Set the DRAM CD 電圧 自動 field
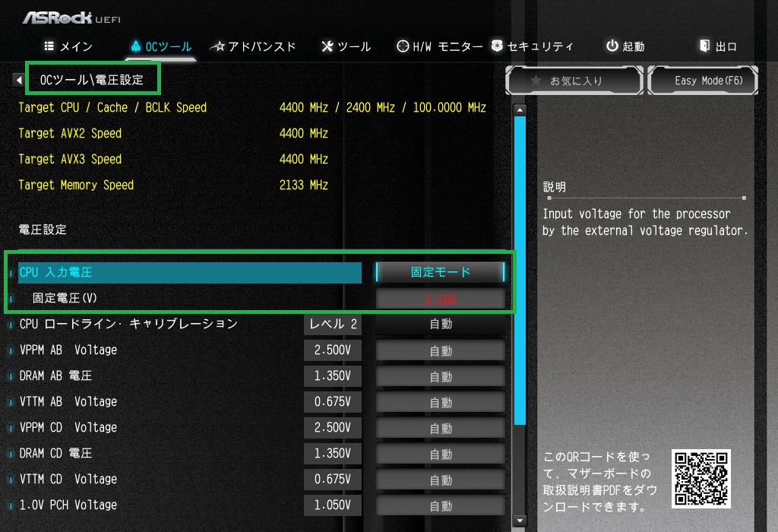 click(440, 454)
